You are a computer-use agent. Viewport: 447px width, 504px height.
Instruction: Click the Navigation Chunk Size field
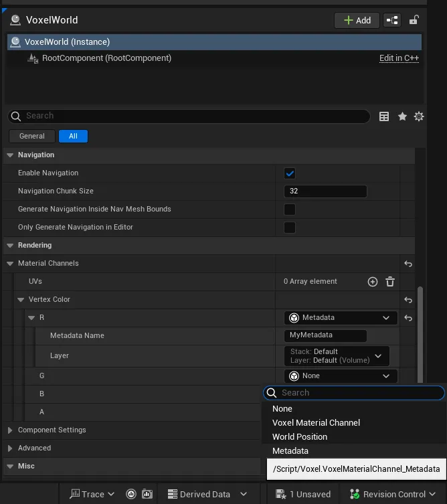[325, 191]
